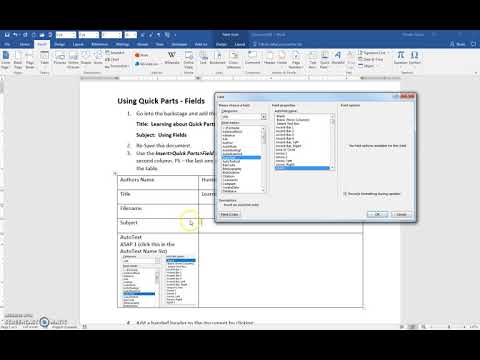Switch to the Mailings tab
The image size is (480, 360).
pos(122,44)
